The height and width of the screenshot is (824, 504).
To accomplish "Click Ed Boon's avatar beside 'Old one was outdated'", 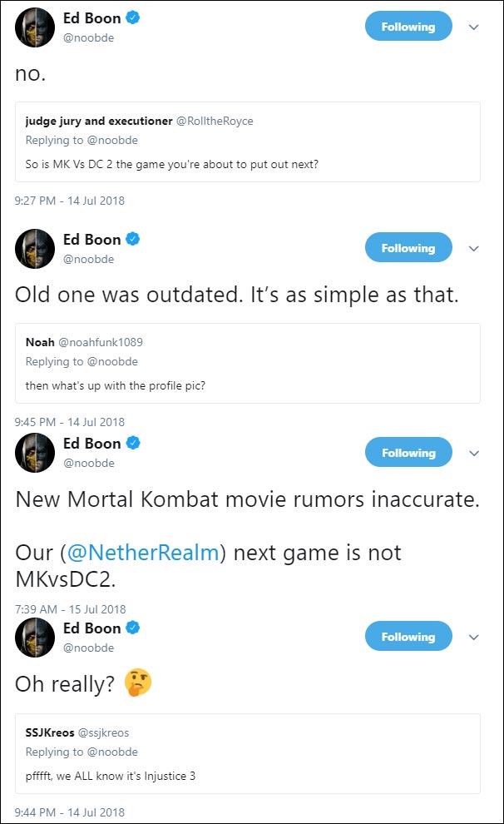I will [x=34, y=248].
